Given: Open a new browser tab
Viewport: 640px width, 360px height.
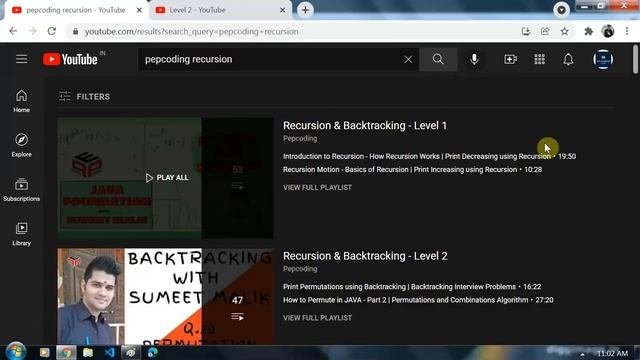Looking at the screenshot, I should point(305,10).
